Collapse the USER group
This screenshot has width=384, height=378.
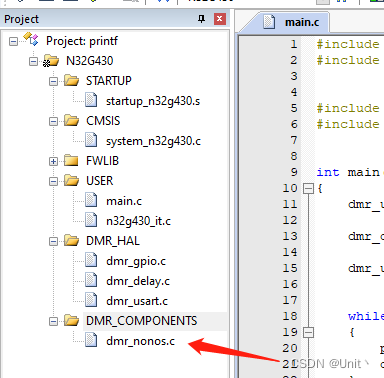(53, 182)
